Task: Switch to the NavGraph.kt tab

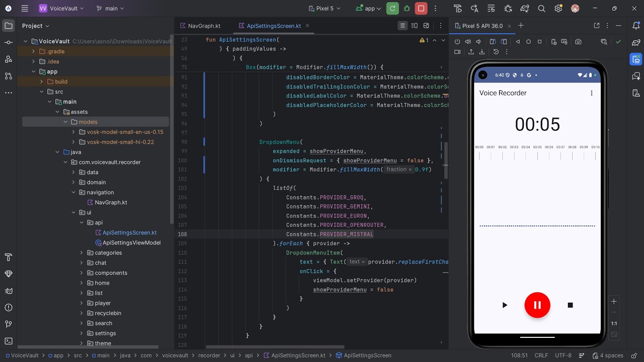Action: [x=199, y=26]
